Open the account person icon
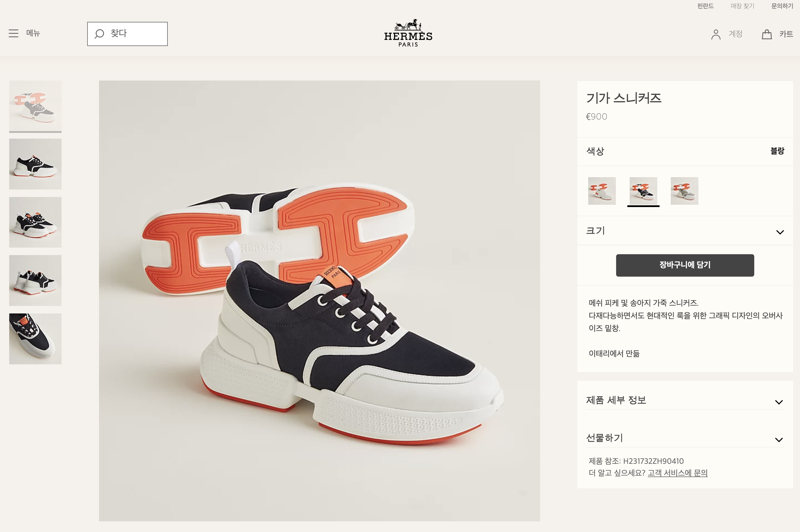This screenshot has width=800, height=532. click(716, 34)
